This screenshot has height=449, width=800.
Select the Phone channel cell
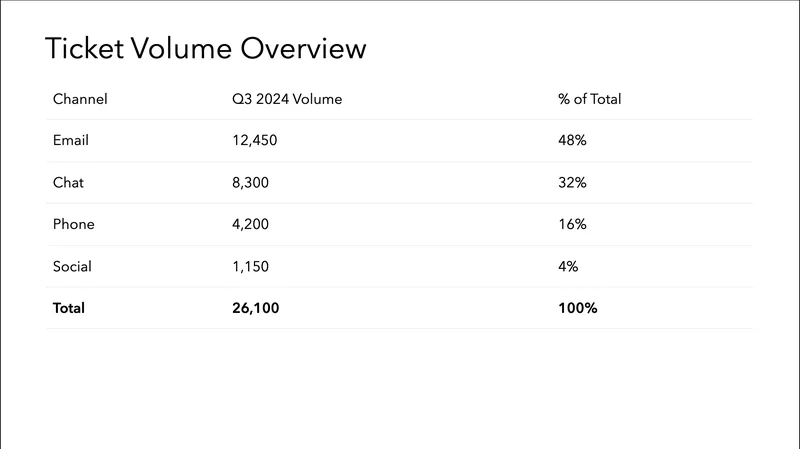pyautogui.click(x=74, y=225)
